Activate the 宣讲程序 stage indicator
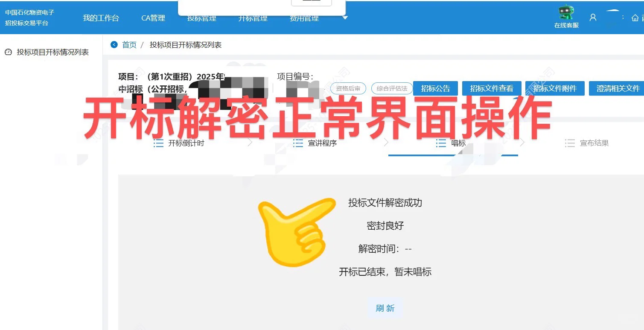Image resolution: width=644 pixels, height=330 pixels. pos(315,143)
